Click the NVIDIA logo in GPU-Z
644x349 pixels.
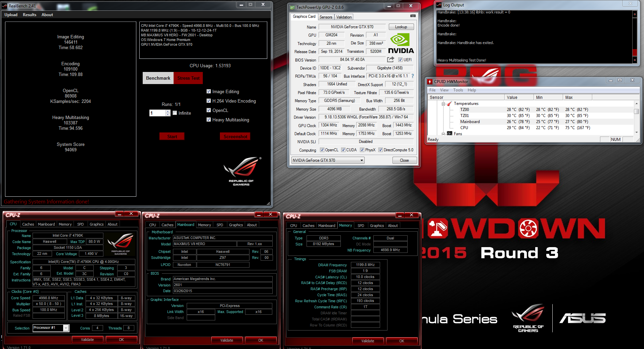tap(401, 43)
